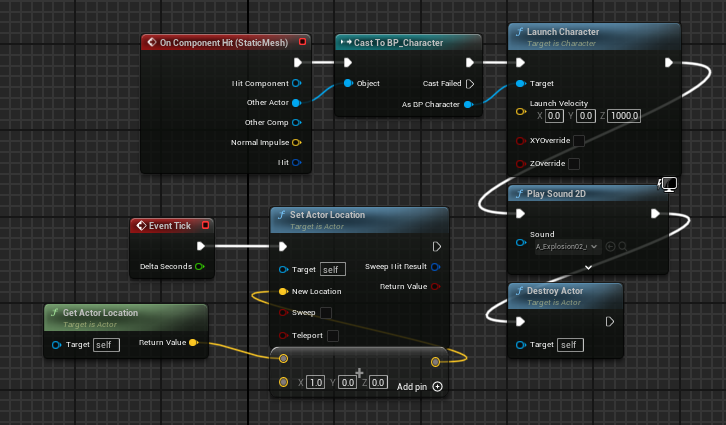This screenshot has width=726, height=425.
Task: Click Set Actor Location Target pin
Action: click(283, 269)
